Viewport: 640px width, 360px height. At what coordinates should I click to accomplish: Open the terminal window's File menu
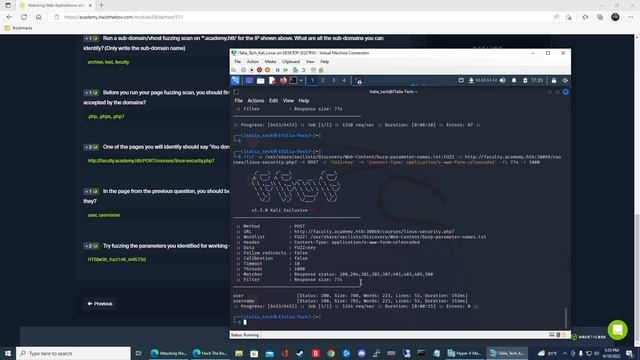tap(238, 100)
